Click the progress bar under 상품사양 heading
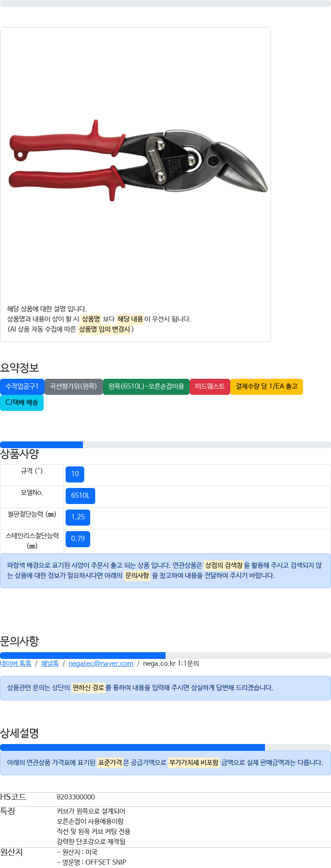This screenshot has width=331, height=868. coord(165,444)
